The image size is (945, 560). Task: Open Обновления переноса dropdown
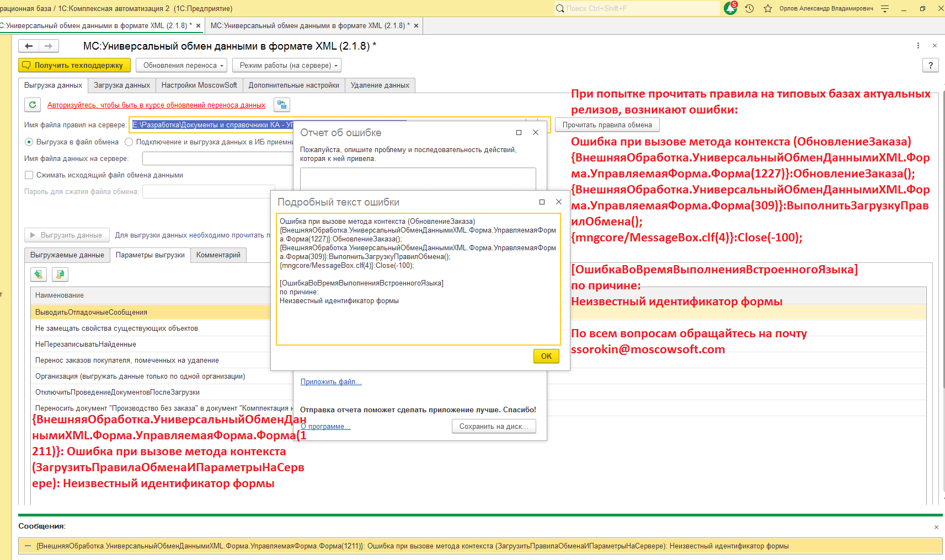pos(182,66)
